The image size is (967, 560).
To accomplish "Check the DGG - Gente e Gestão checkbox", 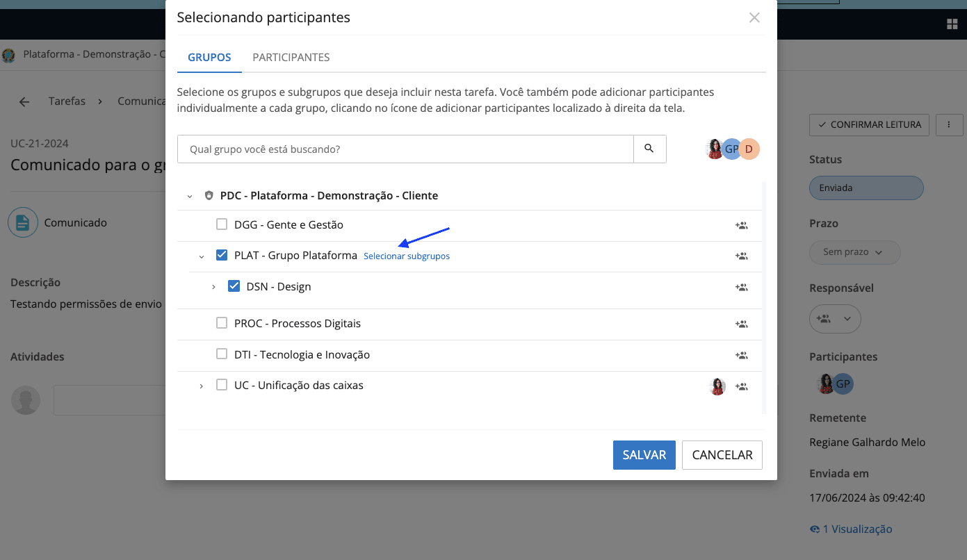I will pyautogui.click(x=222, y=224).
